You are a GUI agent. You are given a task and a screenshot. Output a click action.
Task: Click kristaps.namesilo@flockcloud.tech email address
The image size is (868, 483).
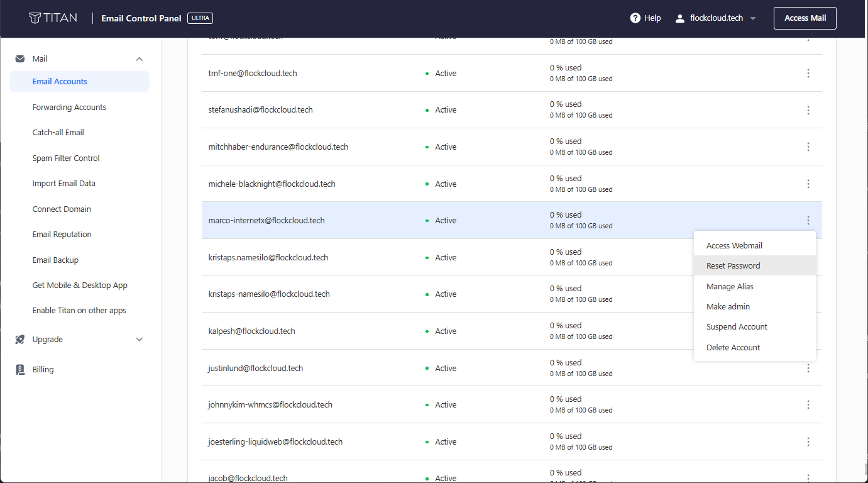[268, 258]
